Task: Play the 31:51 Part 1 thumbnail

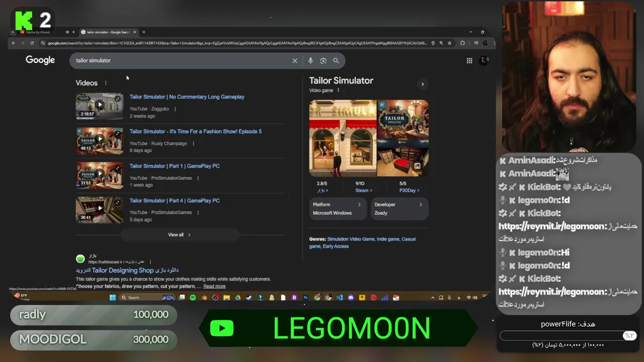Action: pos(99,175)
